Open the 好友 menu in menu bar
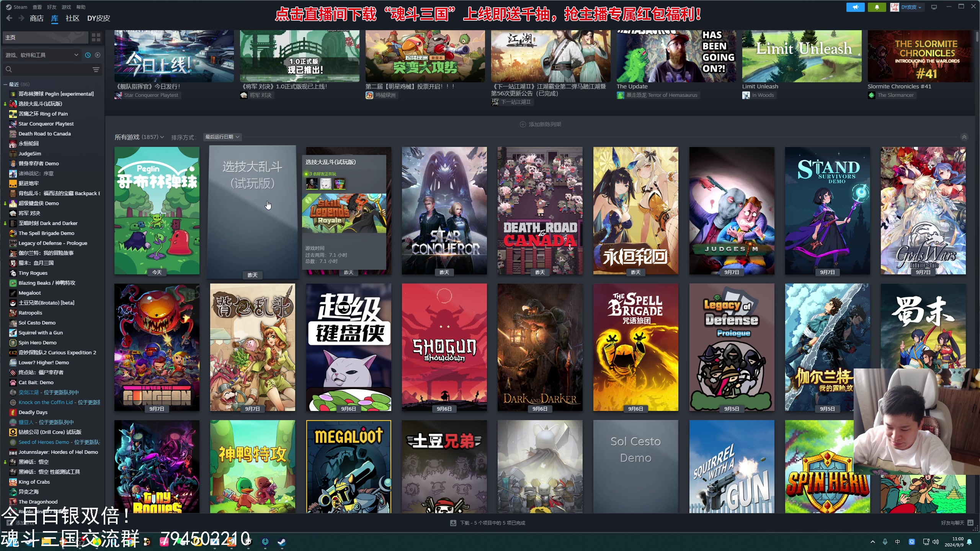The image size is (980, 551). (51, 7)
